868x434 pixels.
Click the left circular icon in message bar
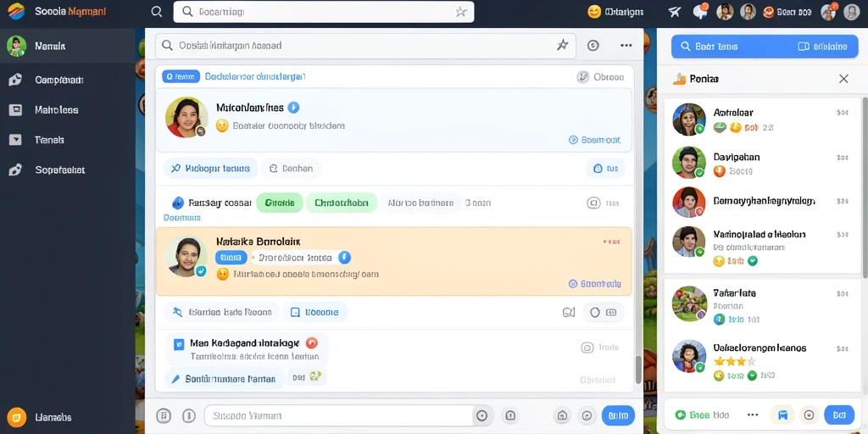(164, 415)
